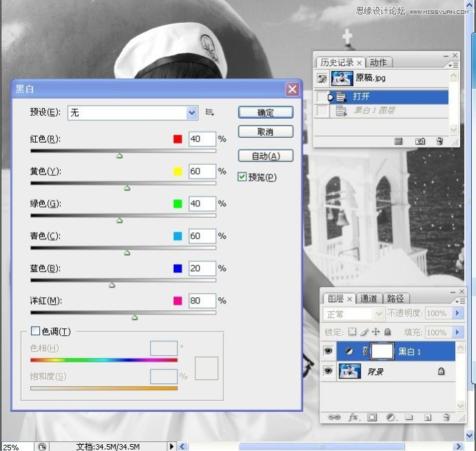Expand the opacity (不透明度) slider arrow
The image size is (476, 451).
(457, 314)
